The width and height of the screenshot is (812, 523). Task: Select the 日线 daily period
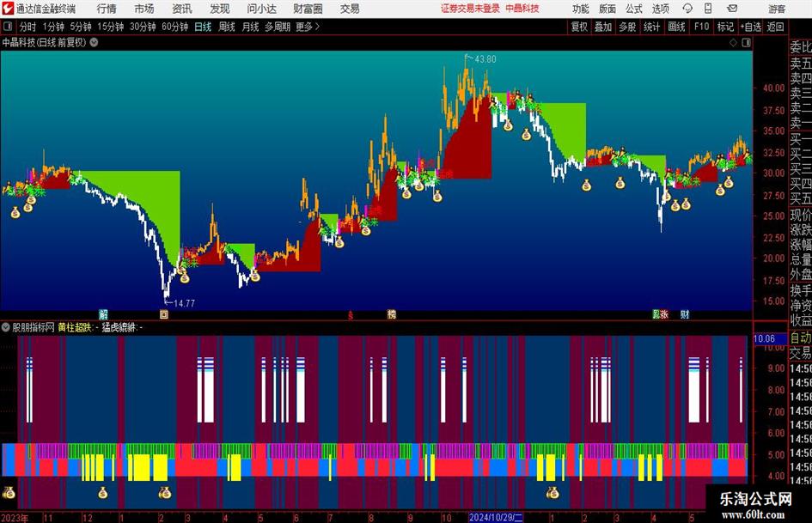point(203,27)
